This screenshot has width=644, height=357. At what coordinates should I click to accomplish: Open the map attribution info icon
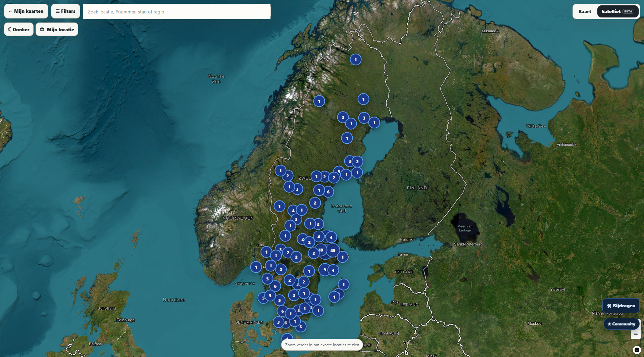pyautogui.click(x=637, y=350)
